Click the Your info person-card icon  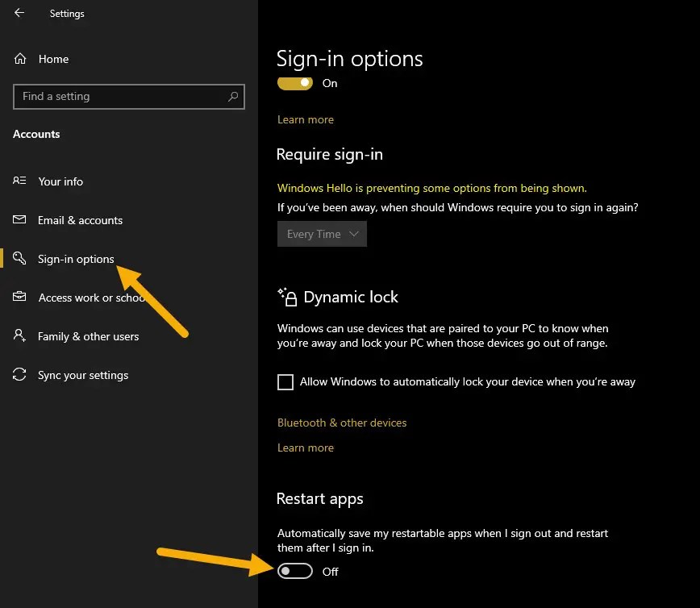click(19, 181)
